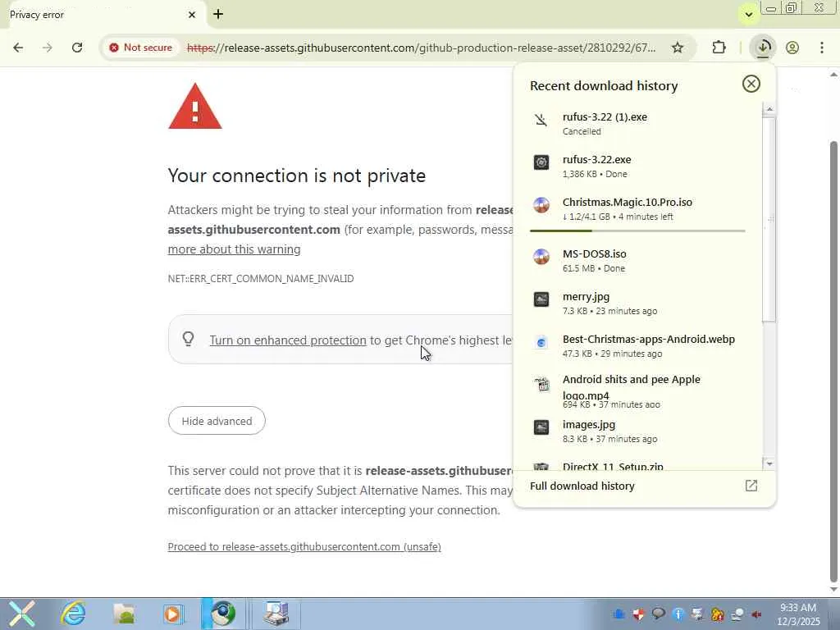The image size is (840, 630).
Task: Click the download list scroll-up arrow
Action: [x=769, y=109]
